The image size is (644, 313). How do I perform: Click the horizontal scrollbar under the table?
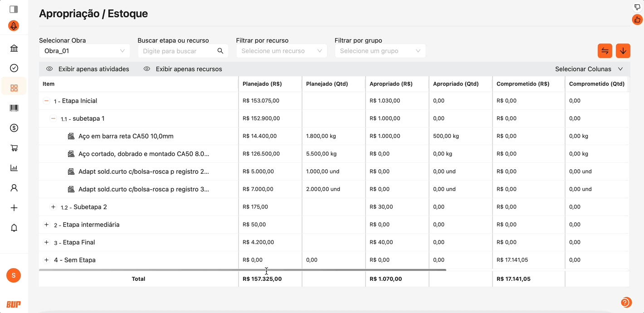pyautogui.click(x=243, y=270)
